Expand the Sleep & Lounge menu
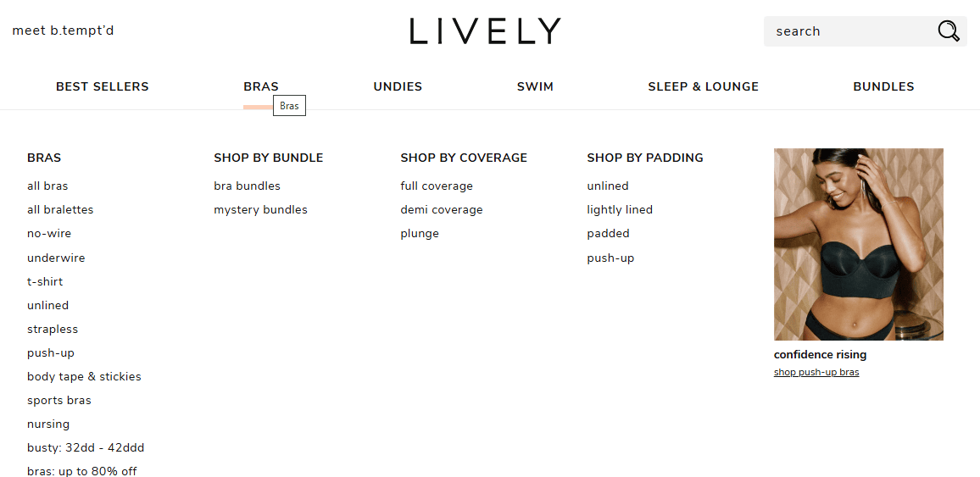Image resolution: width=980 pixels, height=477 pixels. 703,86
